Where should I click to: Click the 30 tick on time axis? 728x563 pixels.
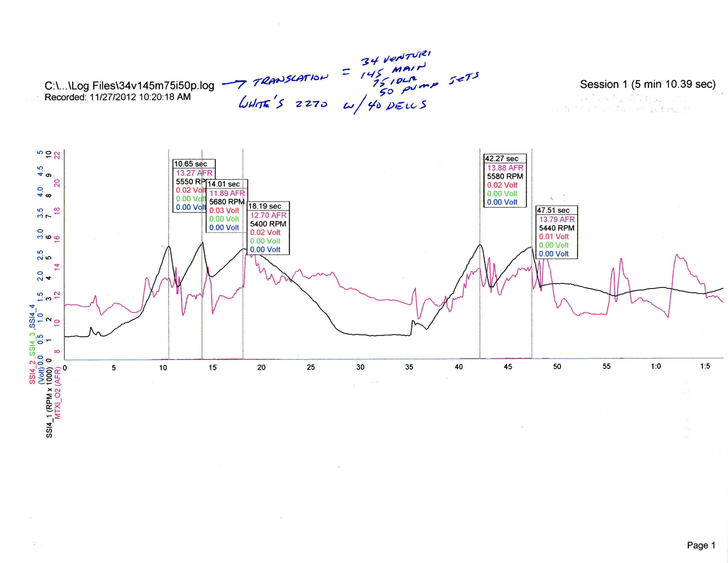360,367
